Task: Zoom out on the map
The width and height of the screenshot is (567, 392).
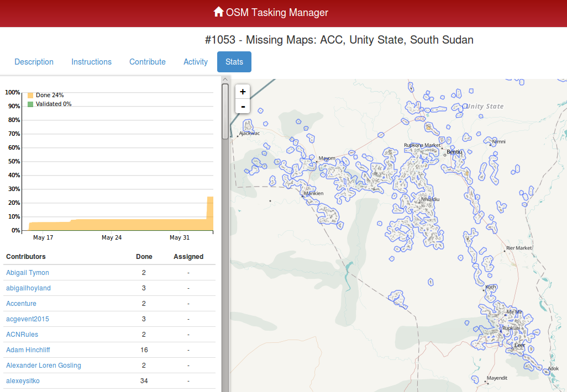Action: click(x=243, y=106)
